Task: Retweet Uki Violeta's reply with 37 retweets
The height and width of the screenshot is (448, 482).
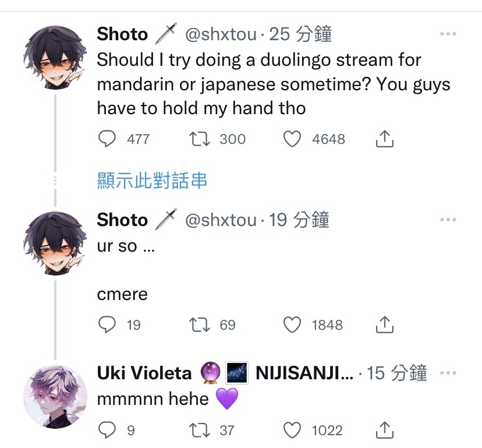Action: point(200,430)
